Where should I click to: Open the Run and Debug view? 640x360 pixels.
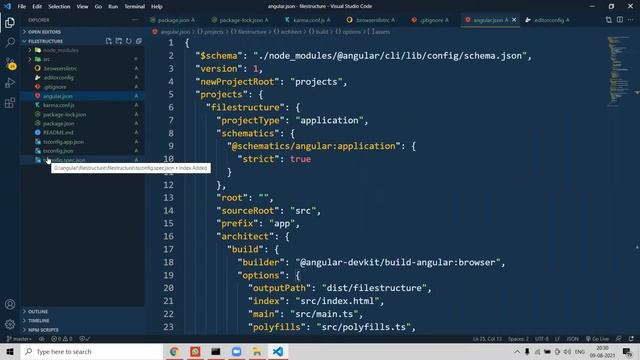[10, 83]
